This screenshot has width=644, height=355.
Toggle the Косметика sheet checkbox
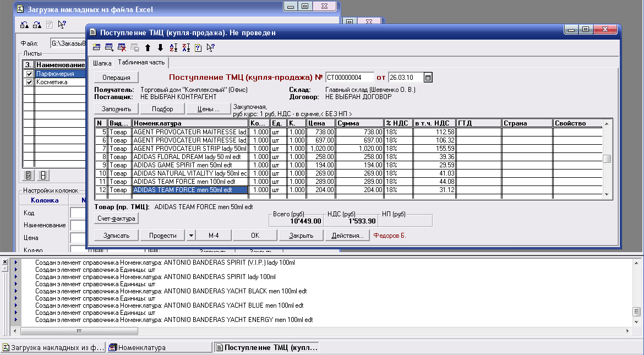coord(29,82)
